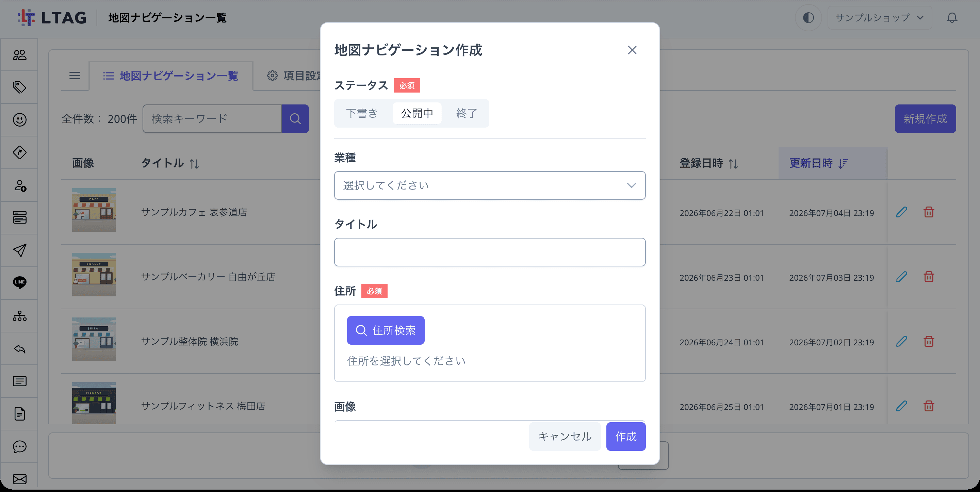
Task: Open the chat bubble sidebar icon
Action: coord(19,446)
